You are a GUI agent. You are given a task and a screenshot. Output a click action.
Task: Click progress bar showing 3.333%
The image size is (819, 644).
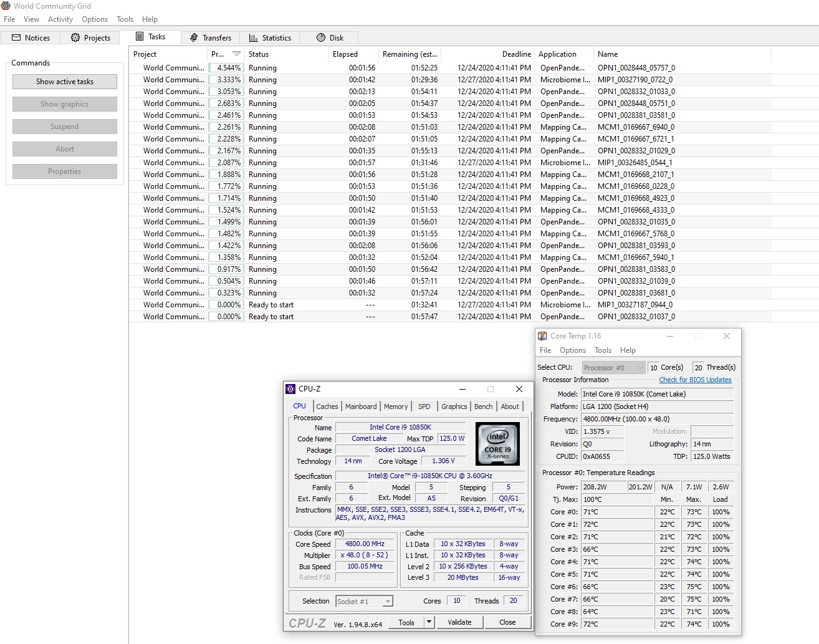[226, 80]
